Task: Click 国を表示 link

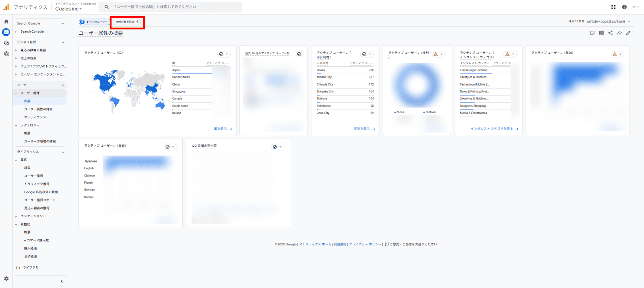Action: (x=223, y=129)
